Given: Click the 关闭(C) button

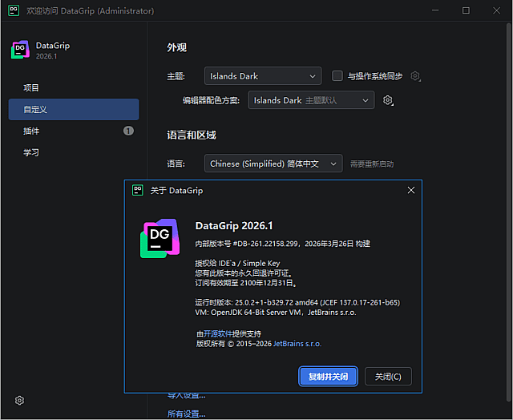Looking at the screenshot, I should 388,376.
